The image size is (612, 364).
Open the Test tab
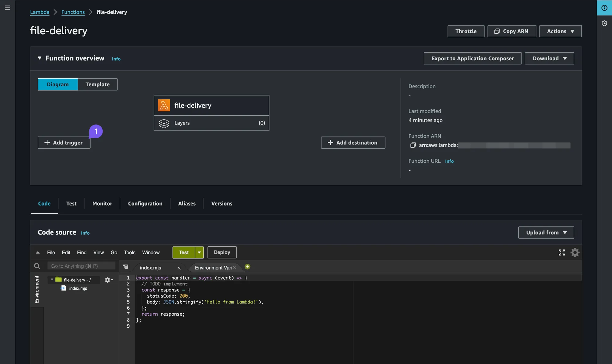[x=71, y=204]
